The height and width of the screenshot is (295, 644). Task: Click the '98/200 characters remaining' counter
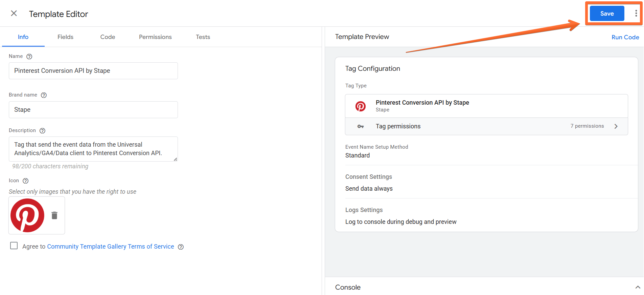(50, 166)
